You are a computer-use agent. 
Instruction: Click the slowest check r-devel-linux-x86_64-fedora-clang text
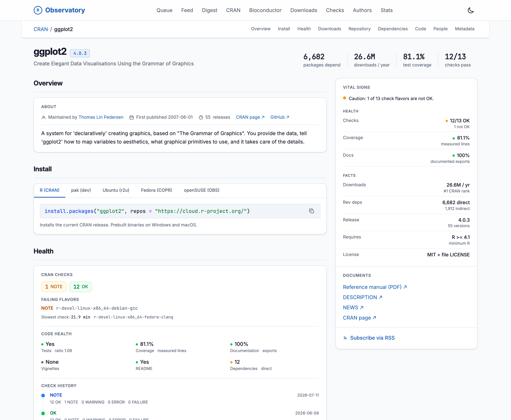[x=133, y=317]
